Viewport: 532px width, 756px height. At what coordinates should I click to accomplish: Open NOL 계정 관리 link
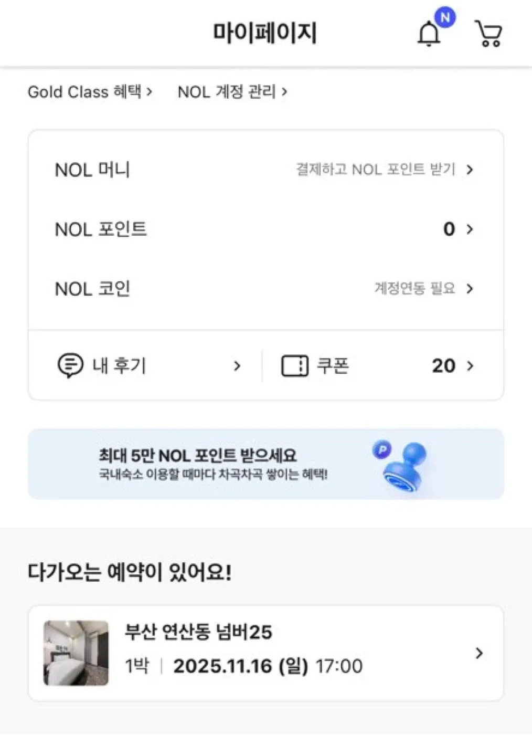(x=232, y=92)
